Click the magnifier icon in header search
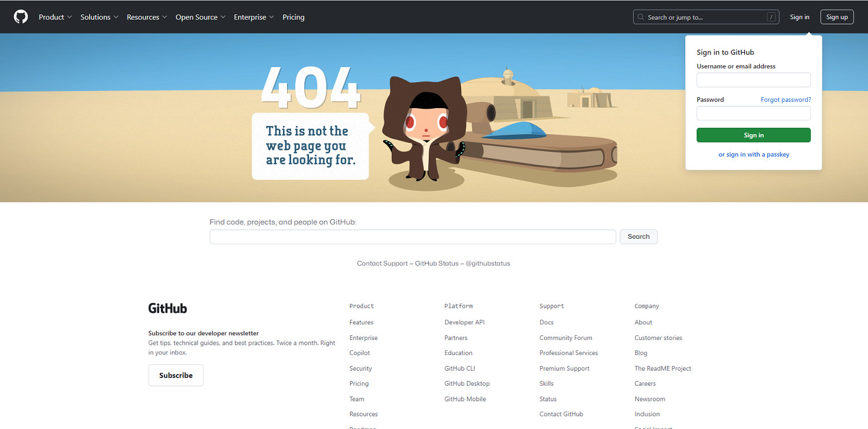Screen dimensions: 868x429 tap(641, 17)
